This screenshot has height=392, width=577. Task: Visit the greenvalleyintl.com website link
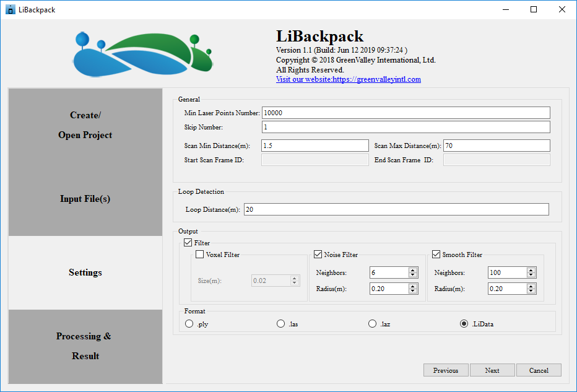coord(349,79)
